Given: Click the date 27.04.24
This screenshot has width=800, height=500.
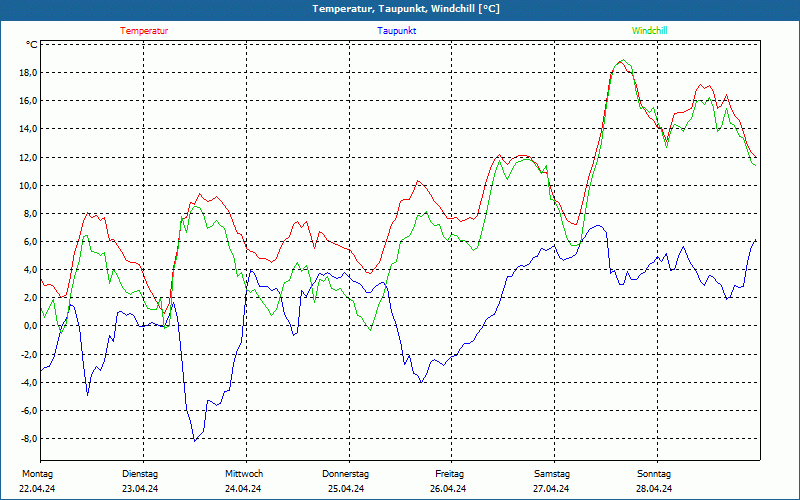Looking at the screenshot, I should (x=551, y=489).
